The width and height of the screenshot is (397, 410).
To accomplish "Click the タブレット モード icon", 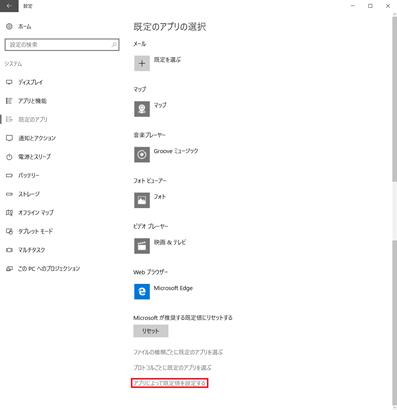I will click(9, 231).
